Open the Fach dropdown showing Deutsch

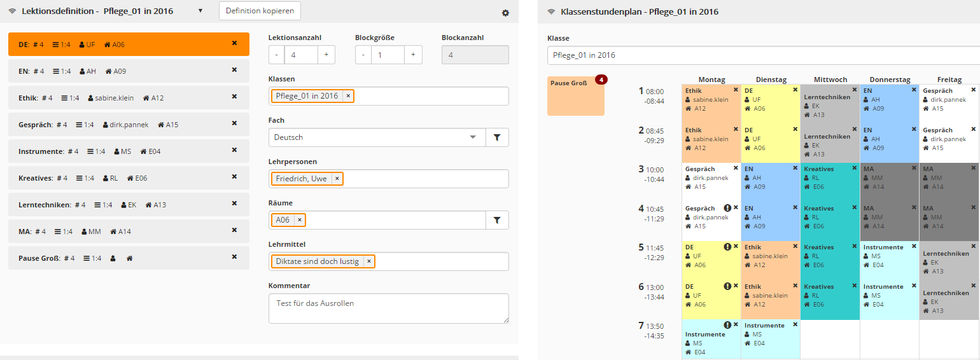click(x=377, y=137)
